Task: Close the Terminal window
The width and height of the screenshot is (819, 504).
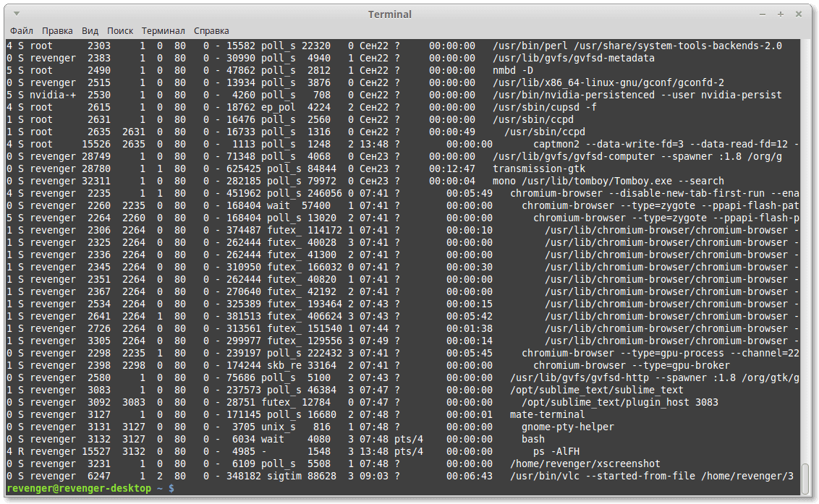Action: [799, 14]
